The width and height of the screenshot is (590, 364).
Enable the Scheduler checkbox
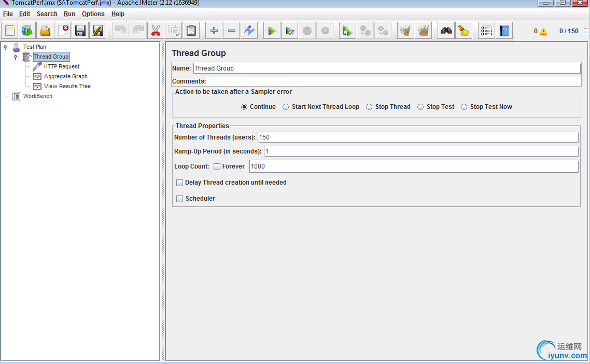click(179, 199)
